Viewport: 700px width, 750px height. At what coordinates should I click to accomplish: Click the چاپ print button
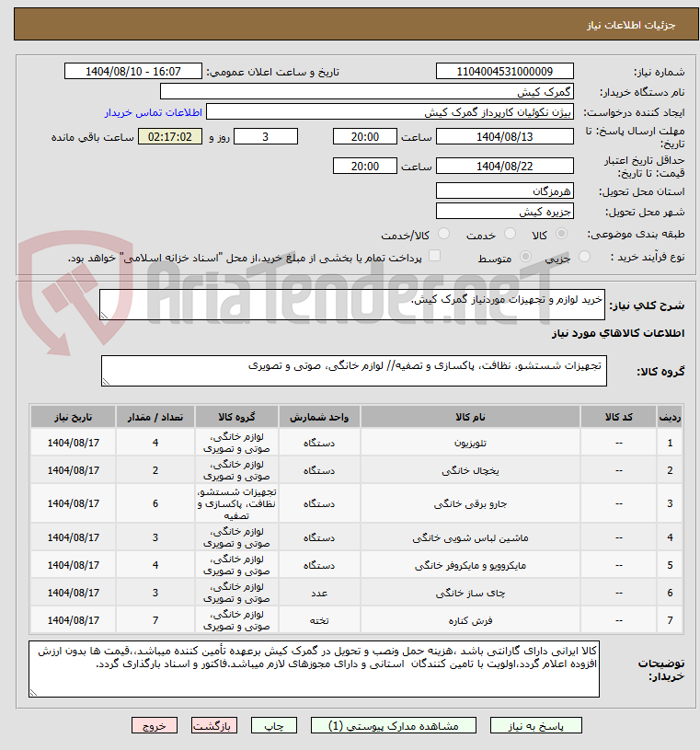click(x=274, y=725)
